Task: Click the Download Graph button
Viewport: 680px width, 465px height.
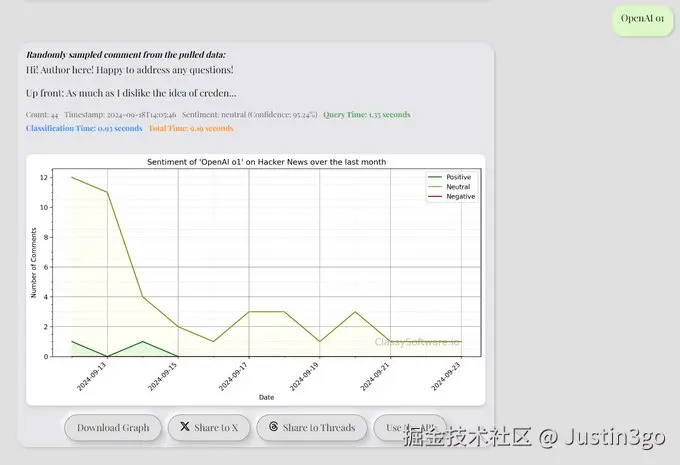Action: click(x=113, y=428)
